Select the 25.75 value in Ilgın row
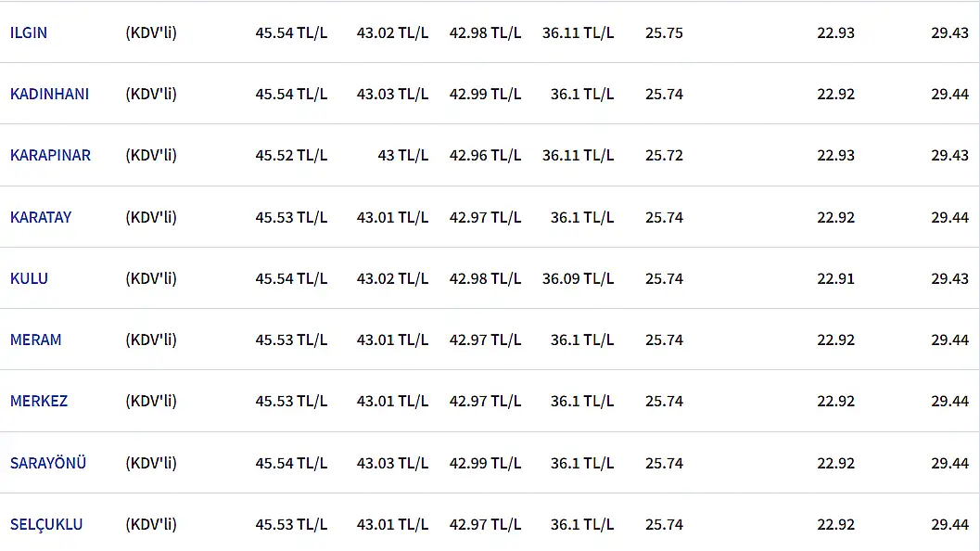This screenshot has width=980, height=551. tap(664, 32)
